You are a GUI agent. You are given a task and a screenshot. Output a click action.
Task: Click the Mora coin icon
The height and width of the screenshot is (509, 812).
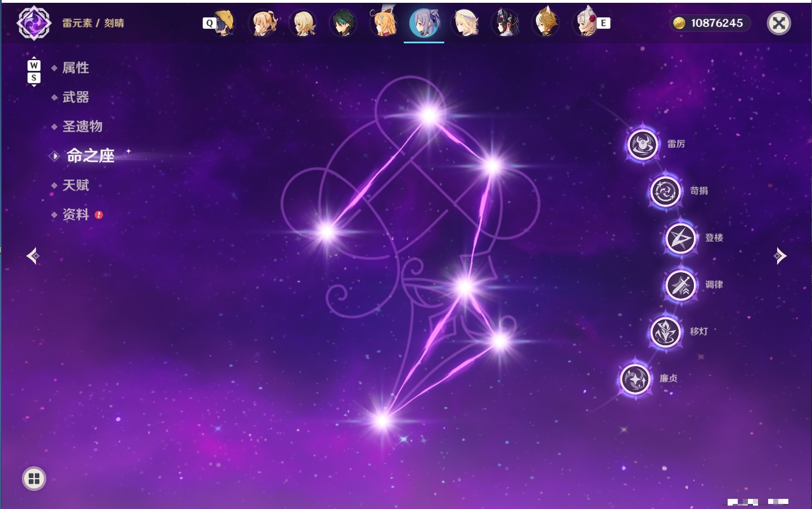point(679,23)
